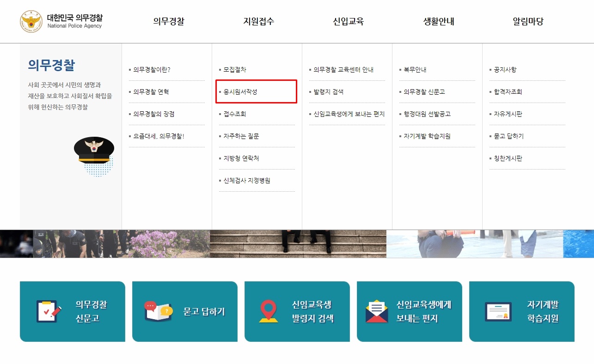Viewport: 594px width, 364px height.
Task: Select 신체검사 지정병원 submenu item
Action: coord(247,181)
